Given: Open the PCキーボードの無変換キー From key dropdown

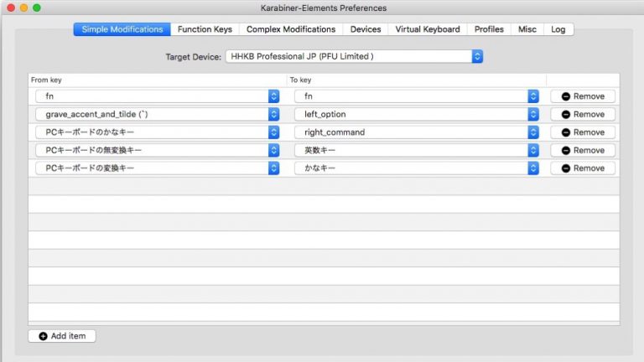Looking at the screenshot, I should [158, 150].
